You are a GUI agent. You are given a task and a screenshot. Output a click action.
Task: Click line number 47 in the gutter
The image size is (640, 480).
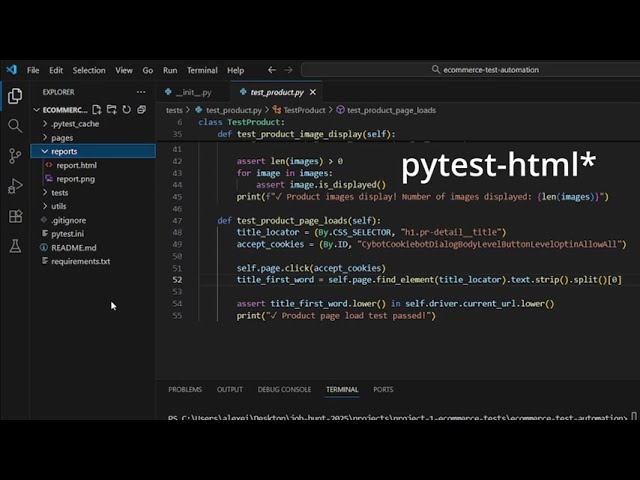(x=177, y=220)
